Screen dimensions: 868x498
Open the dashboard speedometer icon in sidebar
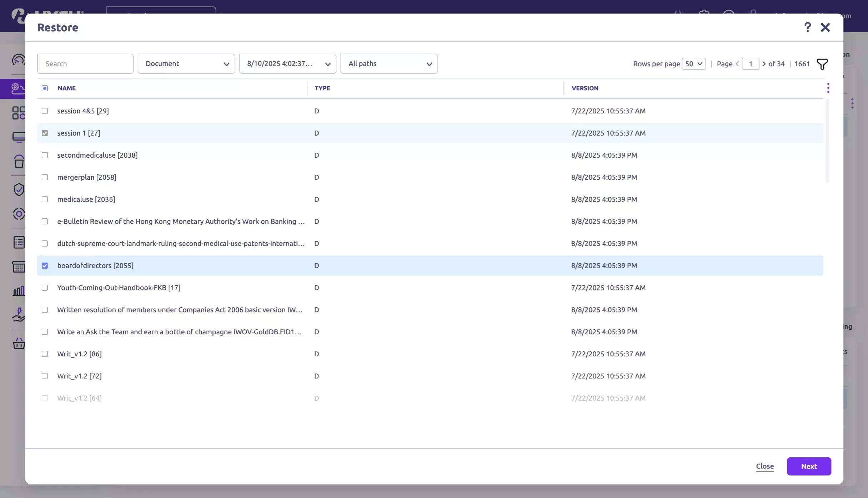pos(19,60)
